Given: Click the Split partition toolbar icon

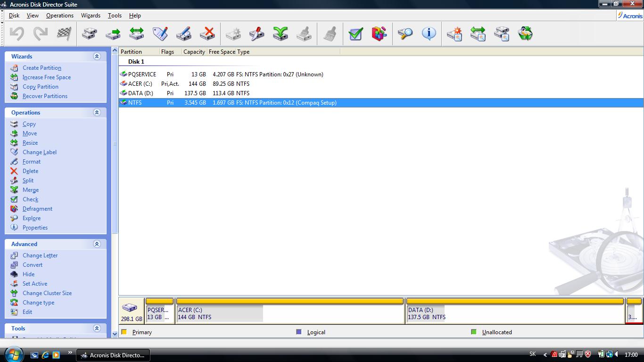Looking at the screenshot, I should pos(257,33).
